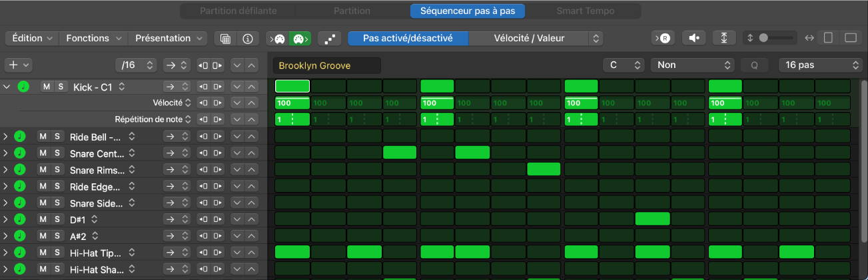The image size is (868, 280).
Task: Click the live record R icon
Action: [x=664, y=38]
